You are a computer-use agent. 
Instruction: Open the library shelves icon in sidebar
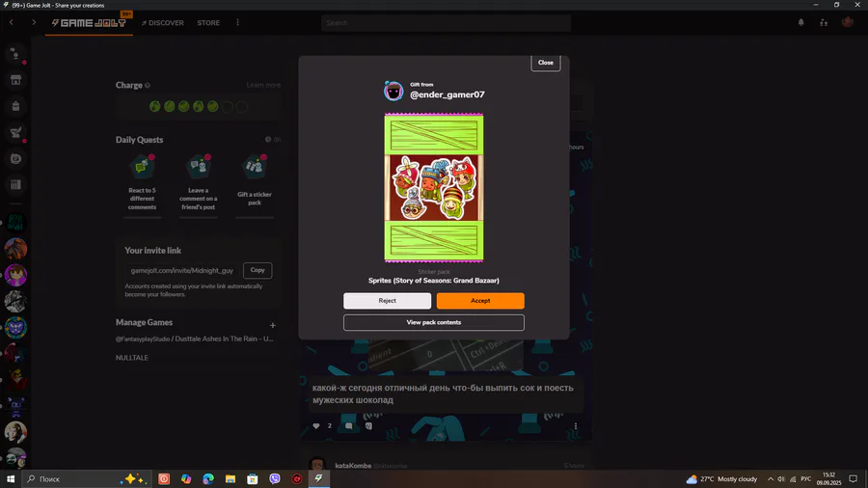coord(15,185)
